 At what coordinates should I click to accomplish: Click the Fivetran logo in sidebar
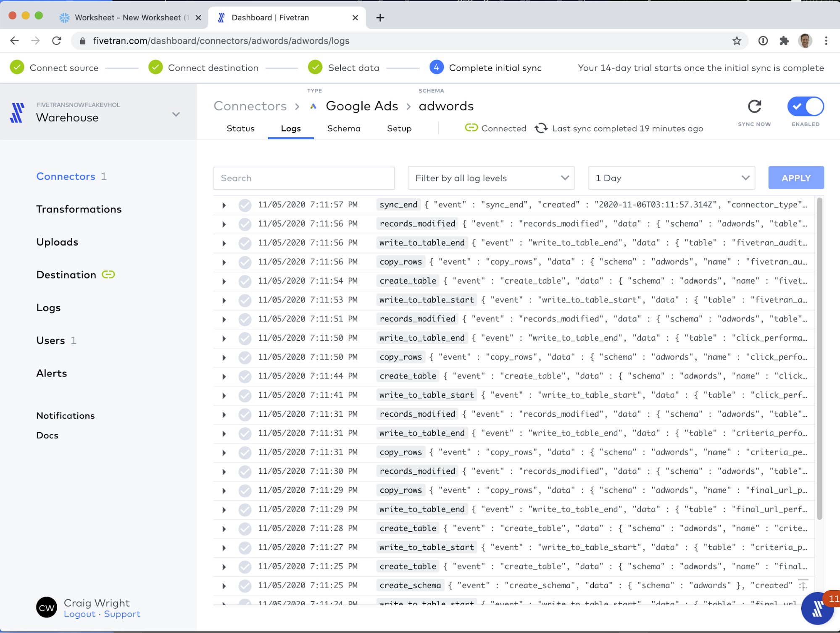17,113
